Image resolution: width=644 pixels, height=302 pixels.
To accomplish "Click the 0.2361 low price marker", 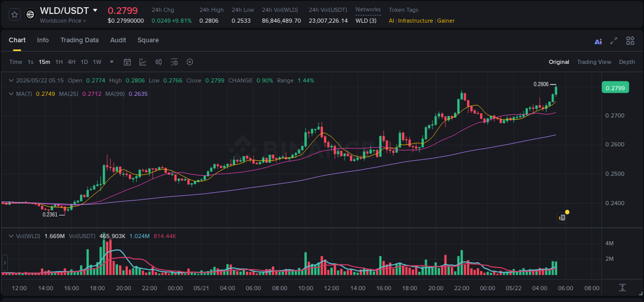I will [50, 214].
